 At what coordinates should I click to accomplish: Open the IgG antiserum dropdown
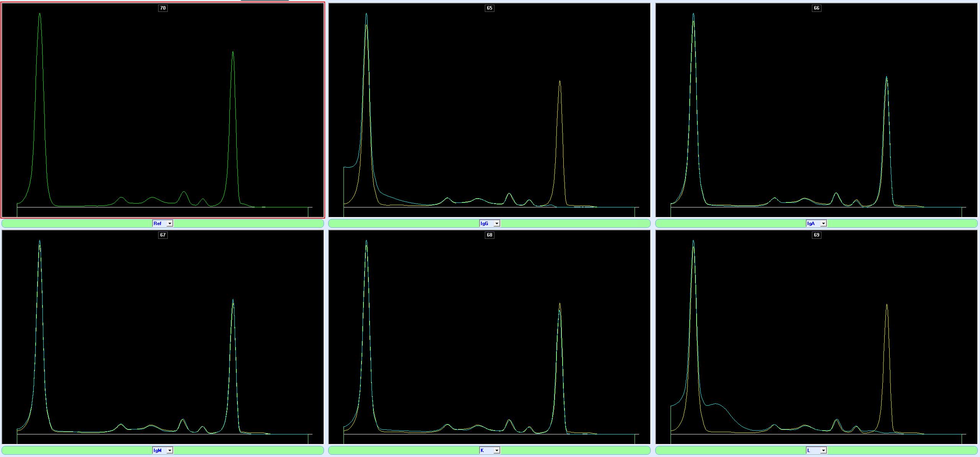(x=496, y=224)
